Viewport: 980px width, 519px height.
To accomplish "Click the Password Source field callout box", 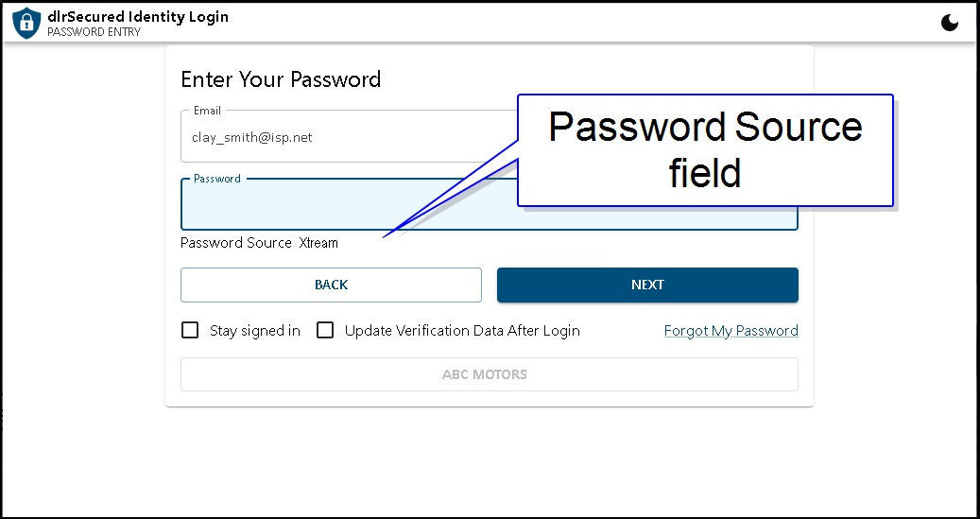I will click(705, 149).
